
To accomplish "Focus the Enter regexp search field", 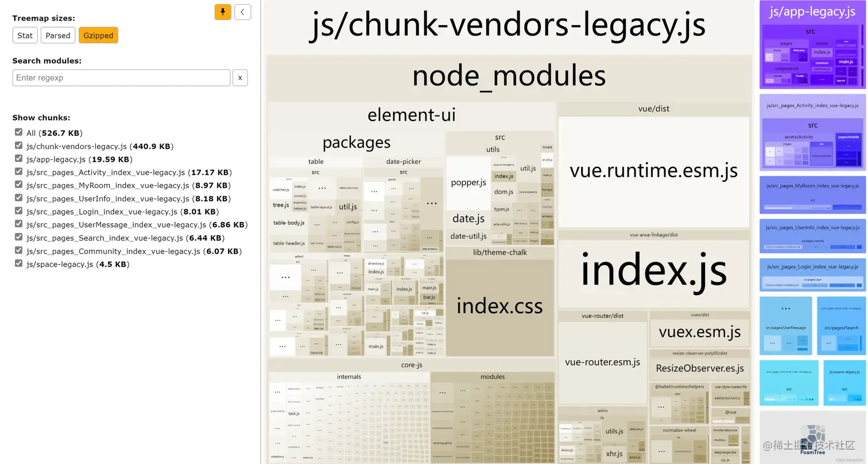I will tap(121, 77).
